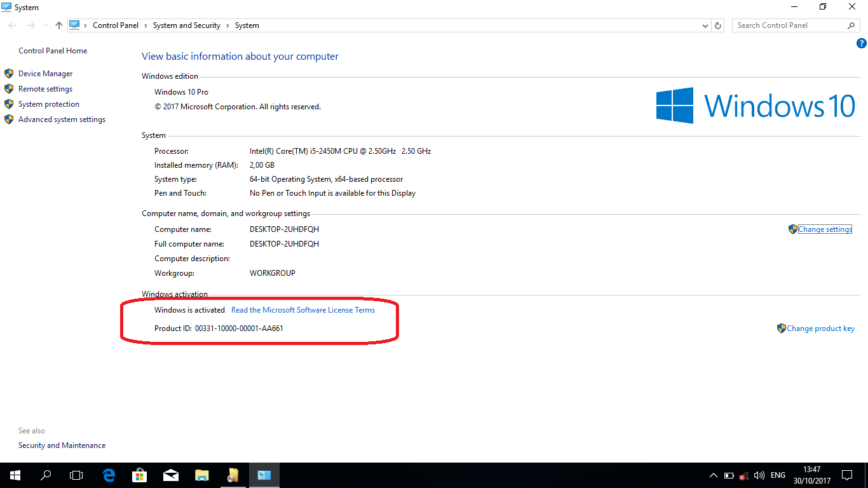Open the Mail app from the taskbar
868x488 pixels.
pyautogui.click(x=170, y=475)
